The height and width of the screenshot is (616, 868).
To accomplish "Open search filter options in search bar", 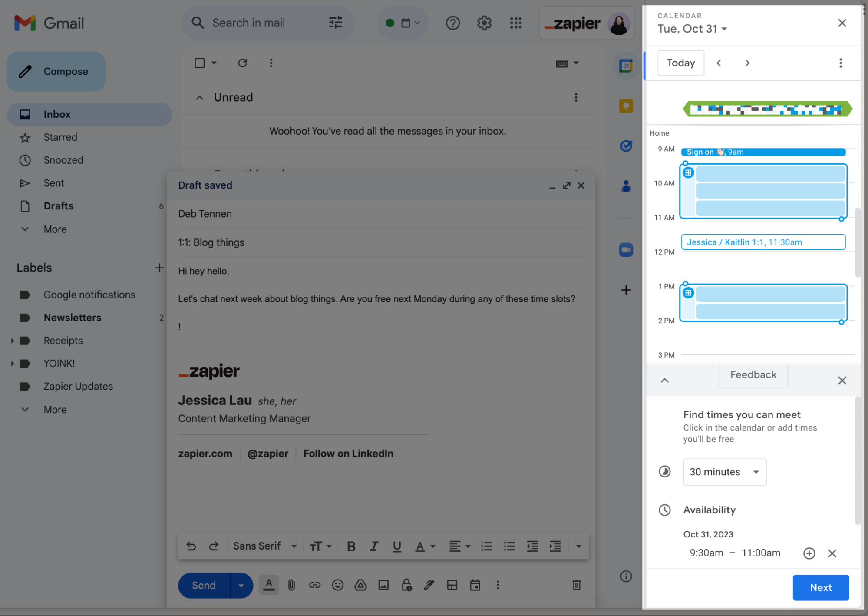I will click(335, 23).
